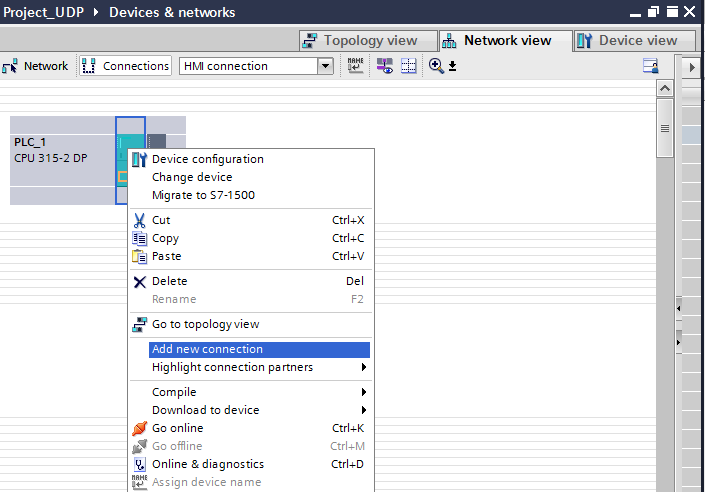The height and width of the screenshot is (492, 705).
Task: Expand the Compile submenu arrow
Action: pos(364,392)
